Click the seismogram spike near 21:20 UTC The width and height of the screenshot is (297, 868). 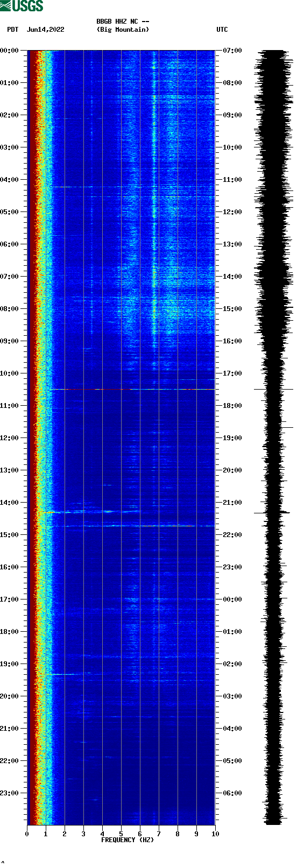coord(272,513)
